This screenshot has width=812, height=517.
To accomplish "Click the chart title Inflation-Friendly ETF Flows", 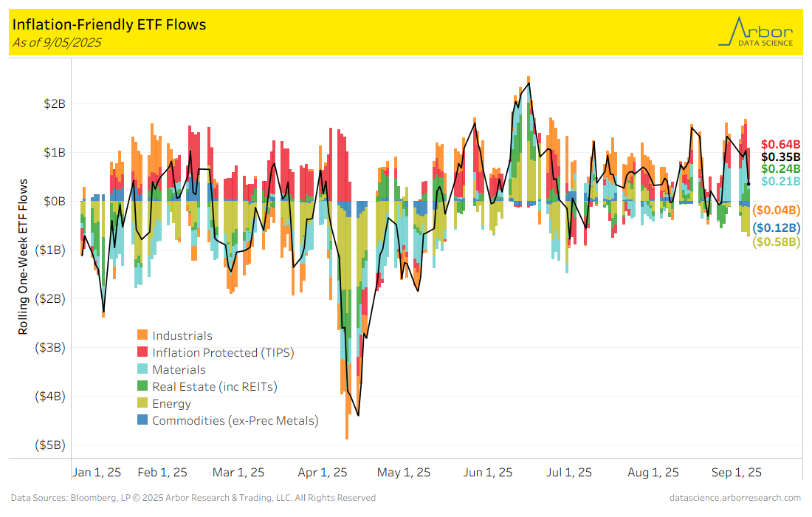I will 109,25.
